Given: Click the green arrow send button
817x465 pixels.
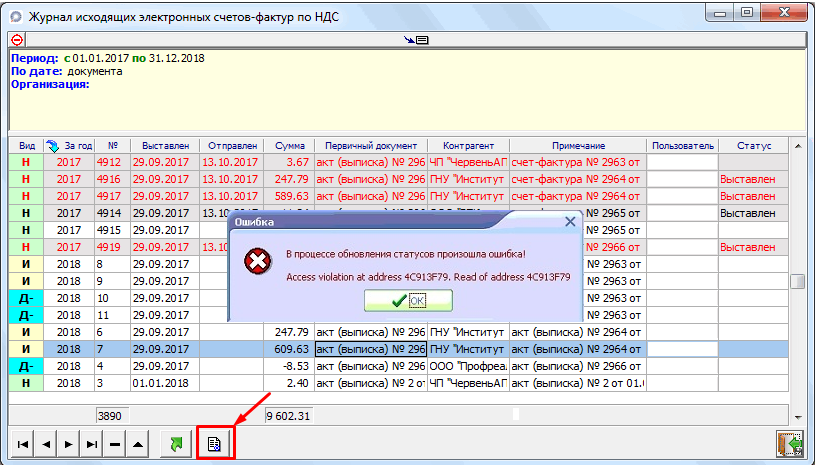Looking at the screenshot, I should point(177,443).
